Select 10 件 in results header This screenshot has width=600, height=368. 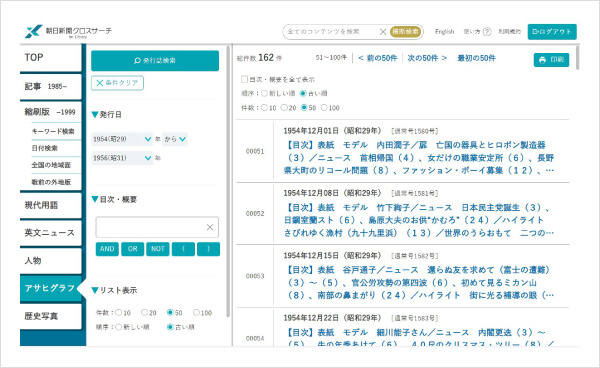point(264,108)
